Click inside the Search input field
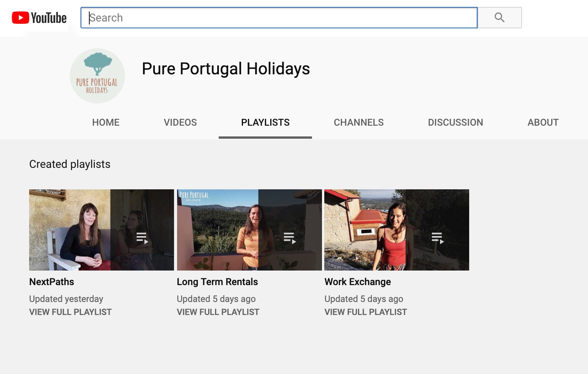The image size is (588, 374). 279,18
